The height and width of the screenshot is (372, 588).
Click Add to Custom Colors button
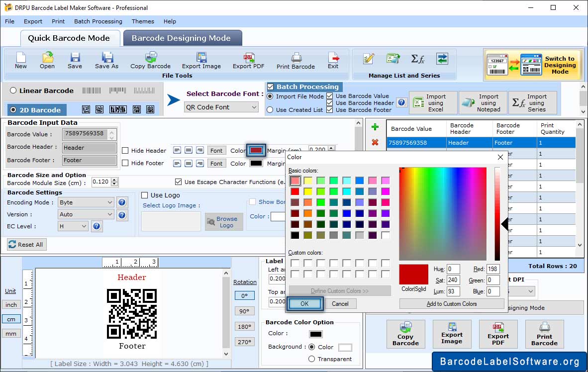tap(452, 304)
